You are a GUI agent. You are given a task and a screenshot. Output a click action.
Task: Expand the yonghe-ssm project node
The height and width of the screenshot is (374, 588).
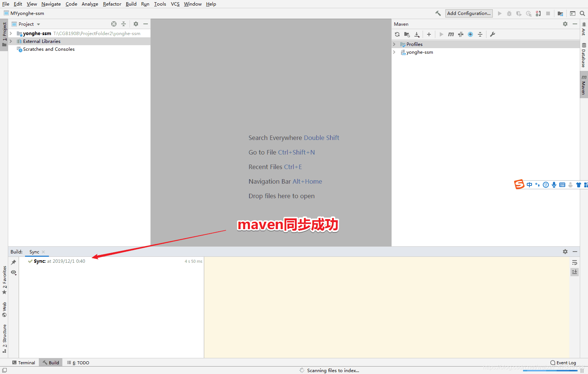11,34
